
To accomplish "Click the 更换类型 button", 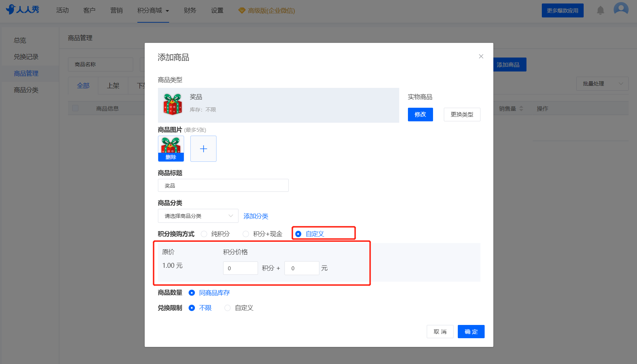I will coord(462,114).
